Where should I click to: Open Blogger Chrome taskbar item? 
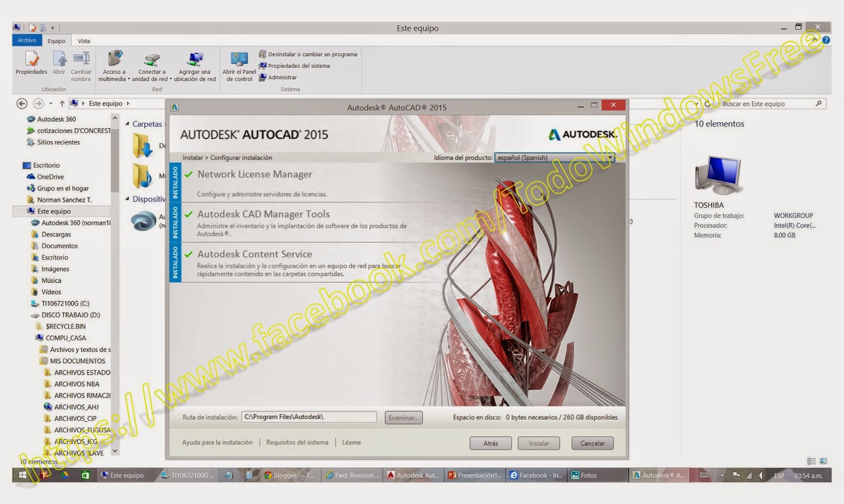(x=290, y=475)
